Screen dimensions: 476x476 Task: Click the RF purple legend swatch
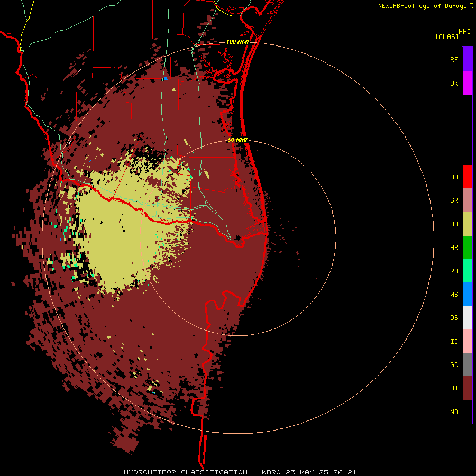pos(467,59)
